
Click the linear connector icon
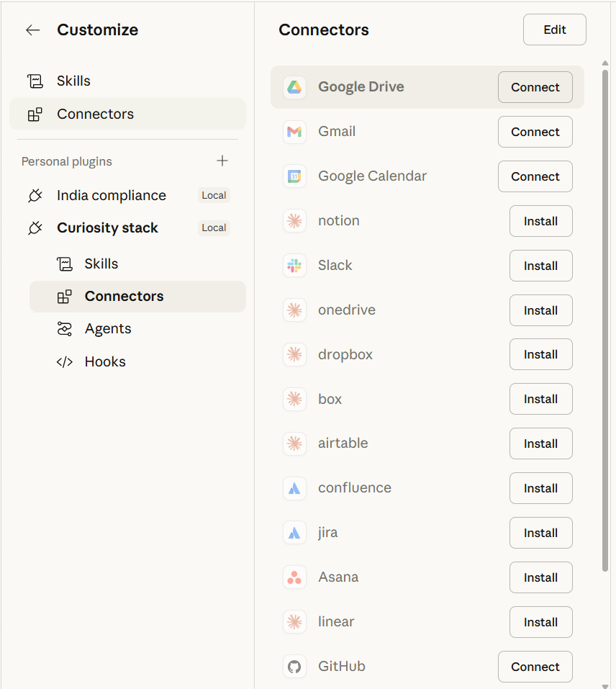[294, 622]
